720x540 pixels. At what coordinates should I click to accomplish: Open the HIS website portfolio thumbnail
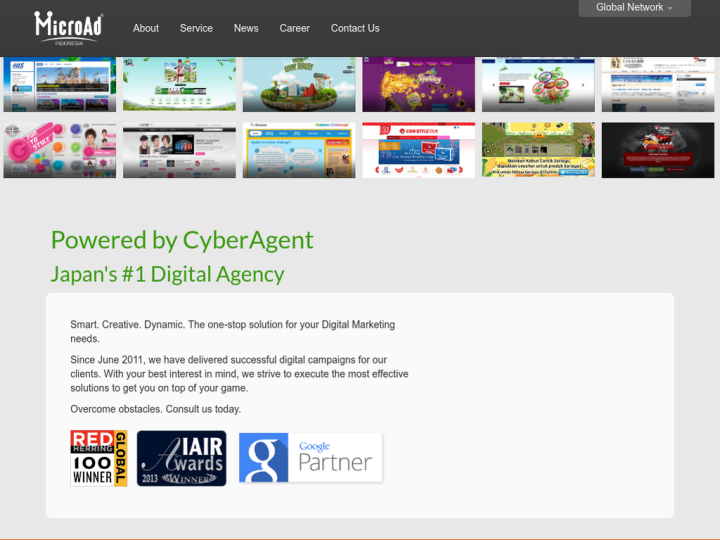click(59, 84)
